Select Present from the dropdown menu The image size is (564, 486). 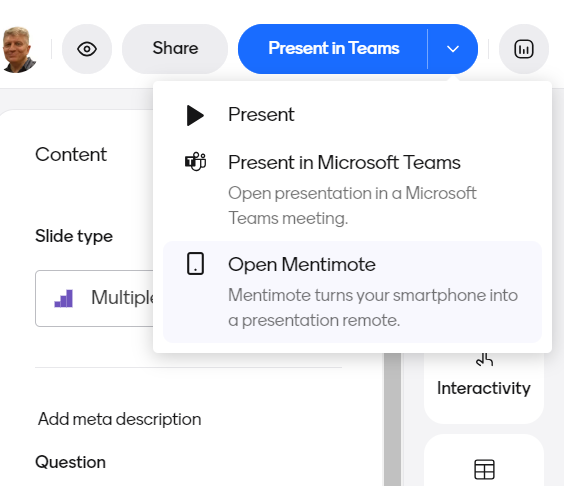[x=352, y=115]
